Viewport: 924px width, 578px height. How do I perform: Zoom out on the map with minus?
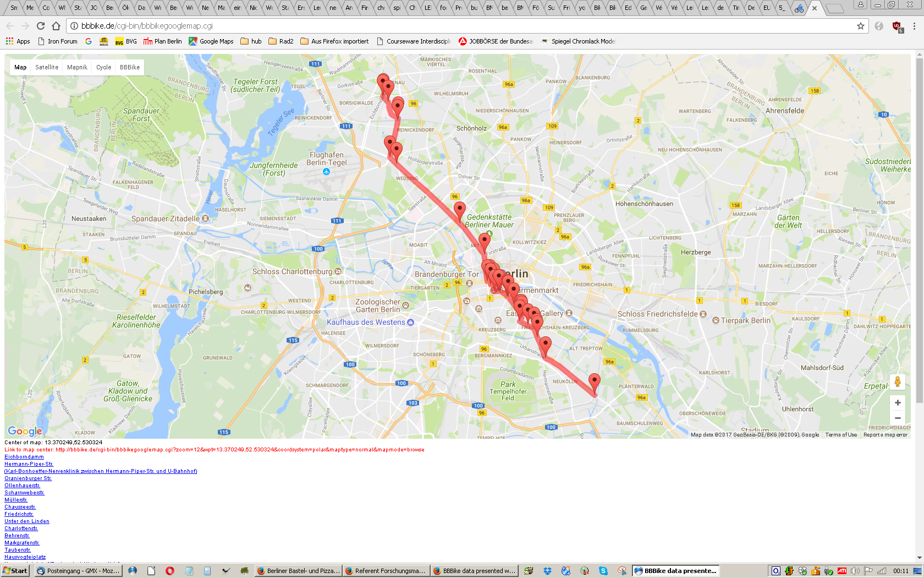click(x=898, y=418)
